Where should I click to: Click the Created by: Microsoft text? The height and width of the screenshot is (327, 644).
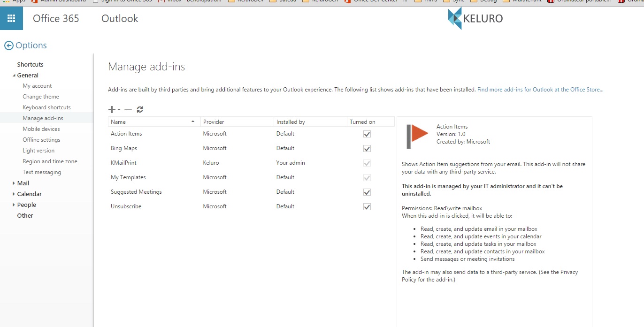[463, 142]
